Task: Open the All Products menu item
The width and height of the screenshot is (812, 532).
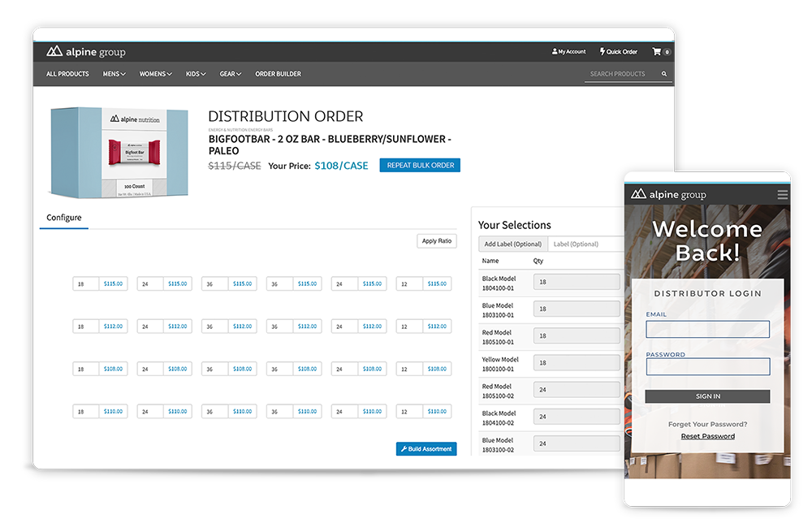Action: pyautogui.click(x=67, y=74)
